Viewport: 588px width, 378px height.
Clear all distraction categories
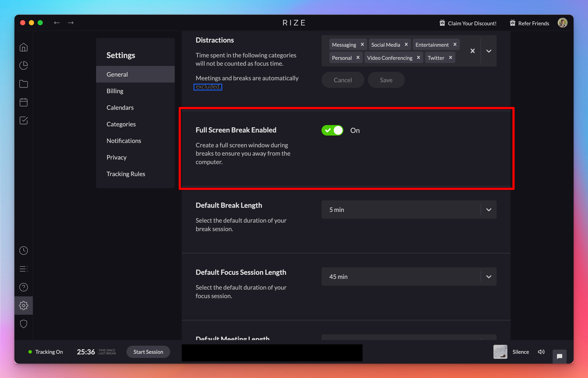pyautogui.click(x=472, y=51)
